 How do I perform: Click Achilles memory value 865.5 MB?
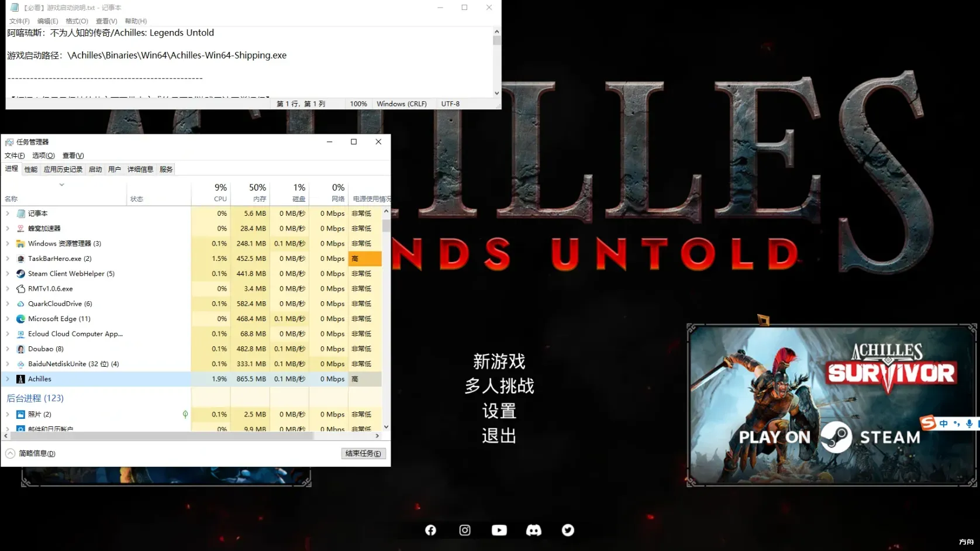[x=251, y=379]
